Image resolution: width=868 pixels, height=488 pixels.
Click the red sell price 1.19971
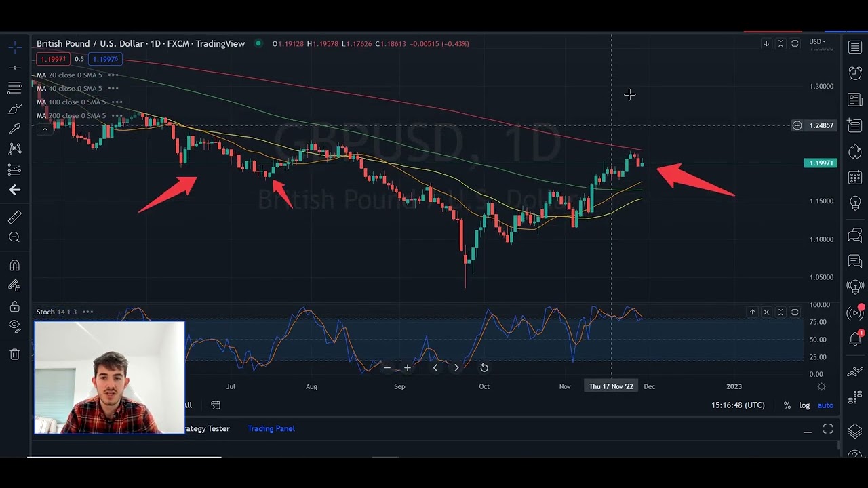[53, 59]
